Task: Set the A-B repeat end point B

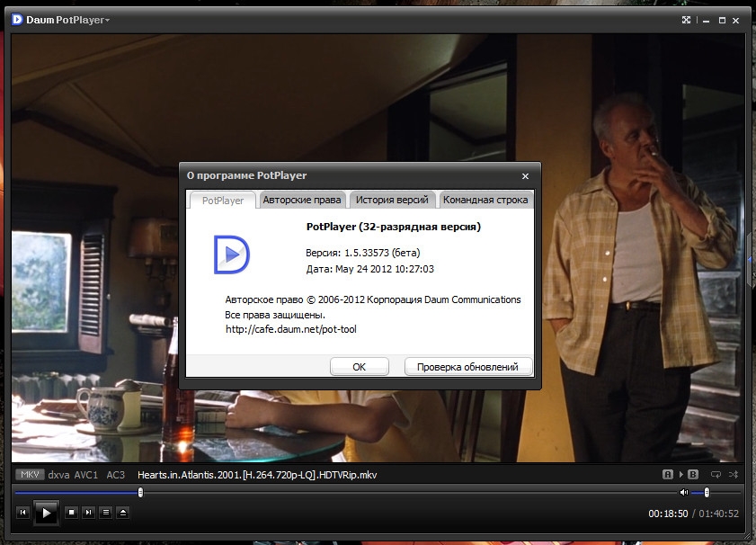Action: pos(693,474)
